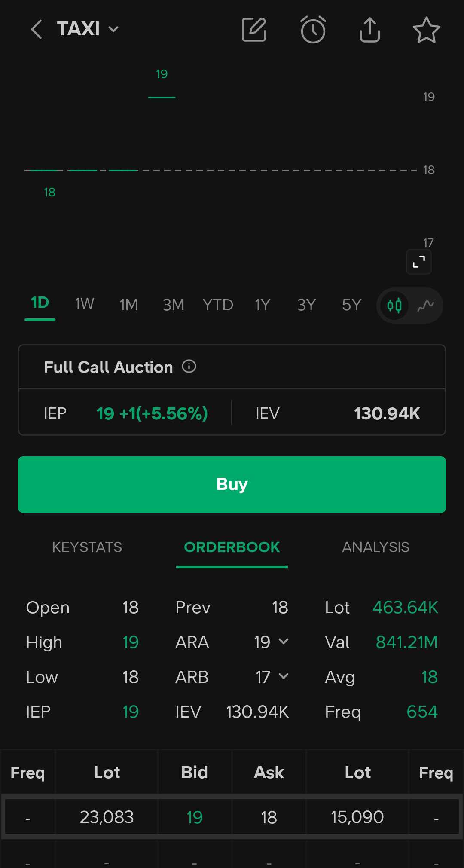Set a price alert with alarm icon
The width and height of the screenshot is (464, 868).
click(x=313, y=30)
